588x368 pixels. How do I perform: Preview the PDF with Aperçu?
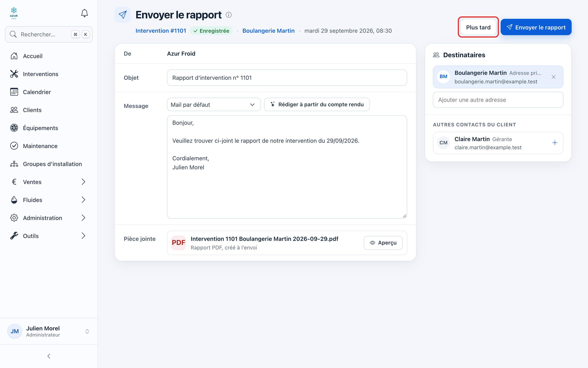pos(383,243)
